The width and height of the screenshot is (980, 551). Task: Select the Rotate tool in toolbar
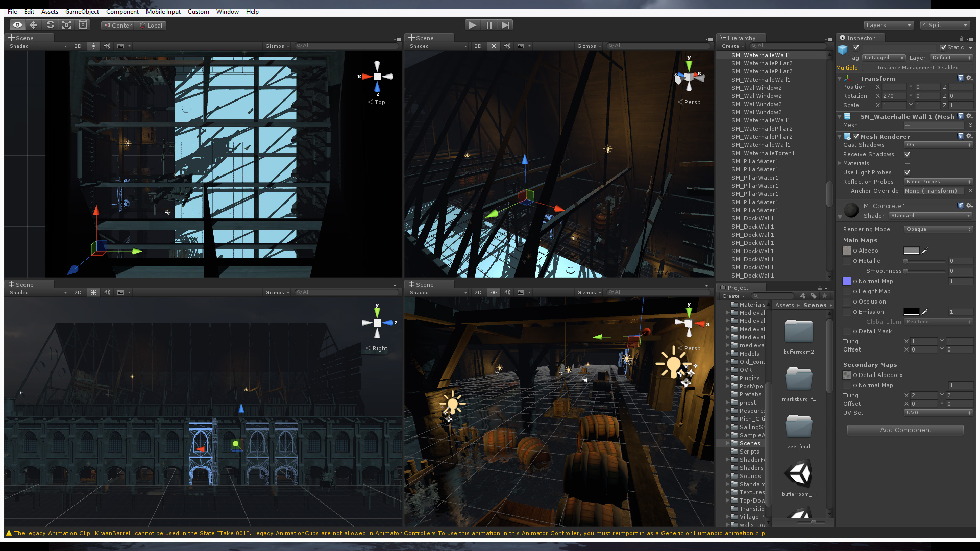coord(50,25)
